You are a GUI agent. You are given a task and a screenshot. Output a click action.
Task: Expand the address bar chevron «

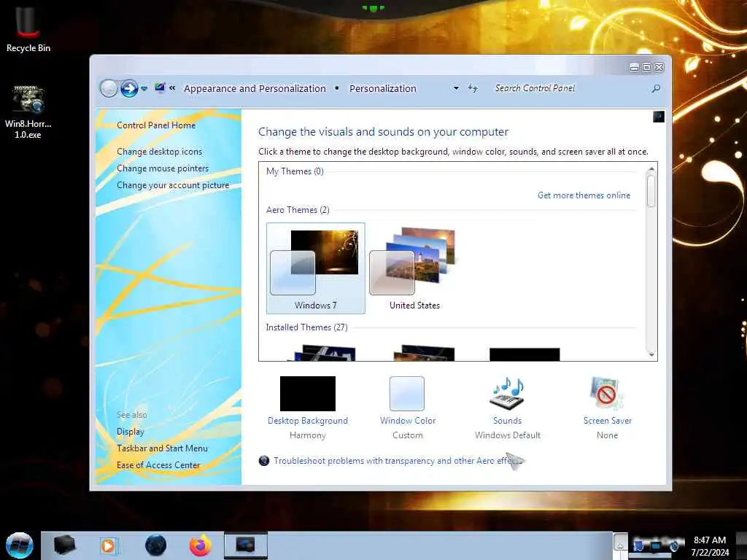[172, 88]
